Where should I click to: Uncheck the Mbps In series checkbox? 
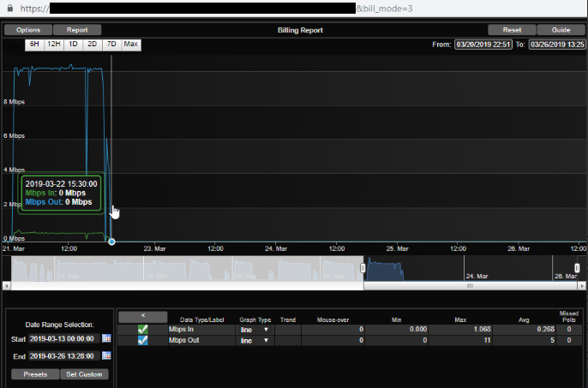click(142, 330)
